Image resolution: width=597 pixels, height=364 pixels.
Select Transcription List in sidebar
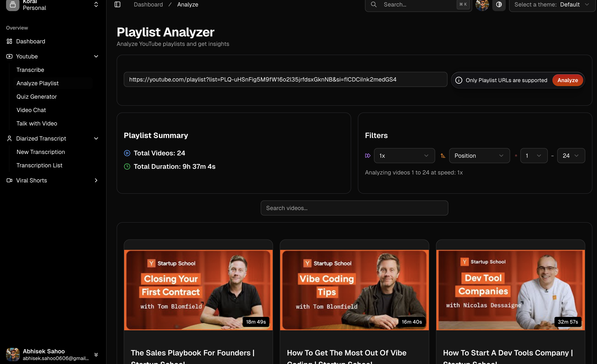click(40, 165)
